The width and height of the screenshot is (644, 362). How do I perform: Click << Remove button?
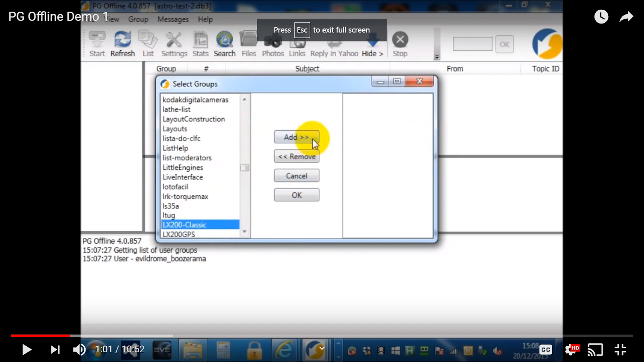tap(297, 156)
